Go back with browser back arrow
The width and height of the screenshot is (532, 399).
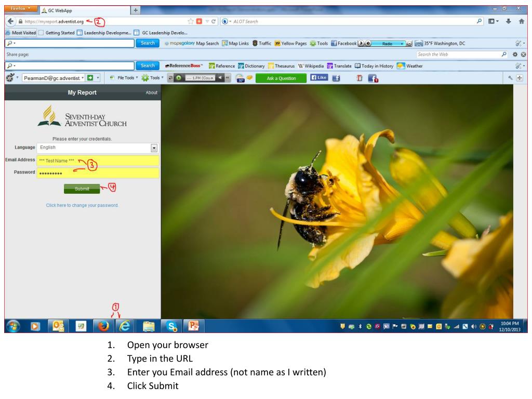[x=10, y=21]
